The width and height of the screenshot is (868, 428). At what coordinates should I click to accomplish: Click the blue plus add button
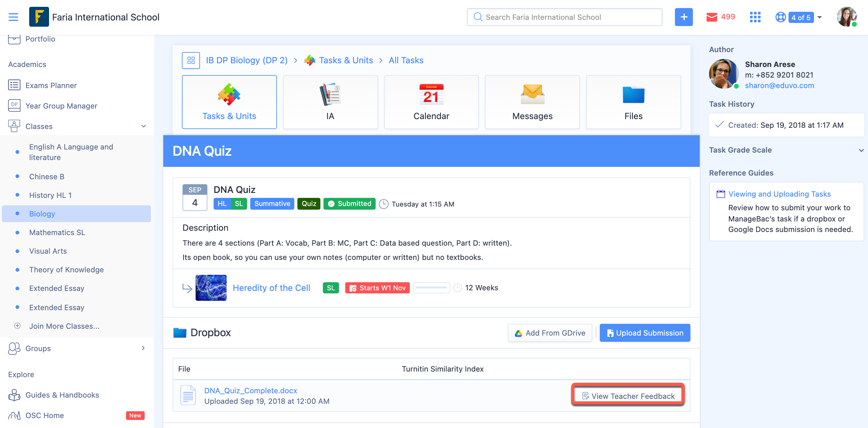[683, 17]
